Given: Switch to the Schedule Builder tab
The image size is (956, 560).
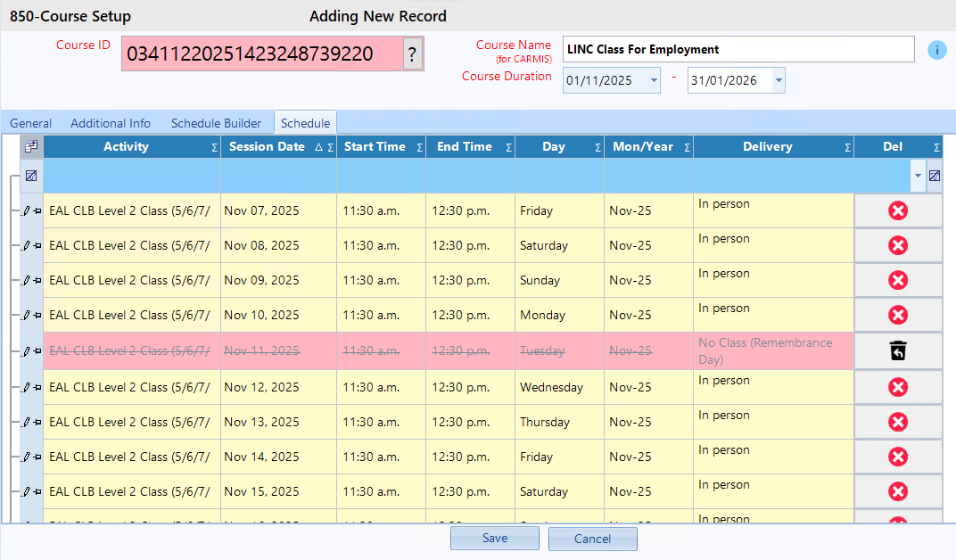Looking at the screenshot, I should (216, 123).
